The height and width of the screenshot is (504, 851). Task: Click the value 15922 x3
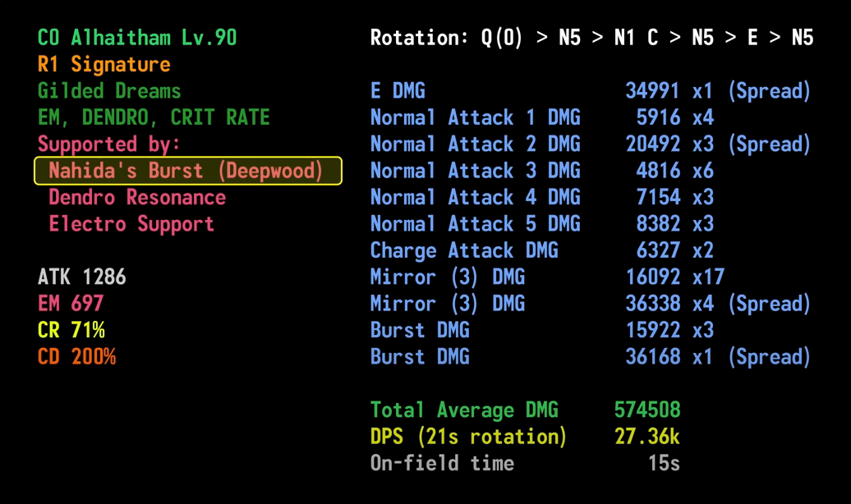[x=669, y=331]
